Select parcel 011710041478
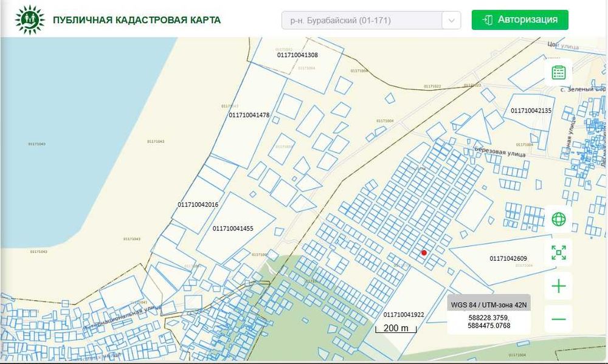Image resolution: width=608 pixels, height=364 pixels. click(x=249, y=115)
